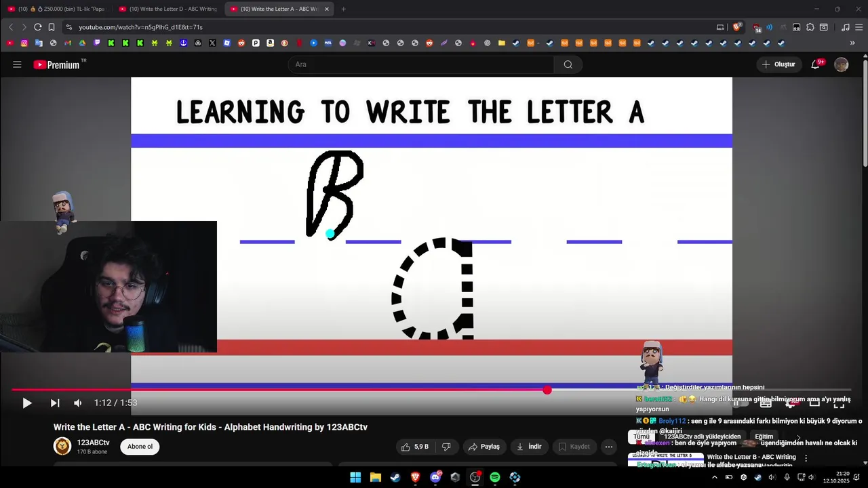Open the yellow bookmarks folder
The height and width of the screenshot is (488, 868).
[x=502, y=43]
